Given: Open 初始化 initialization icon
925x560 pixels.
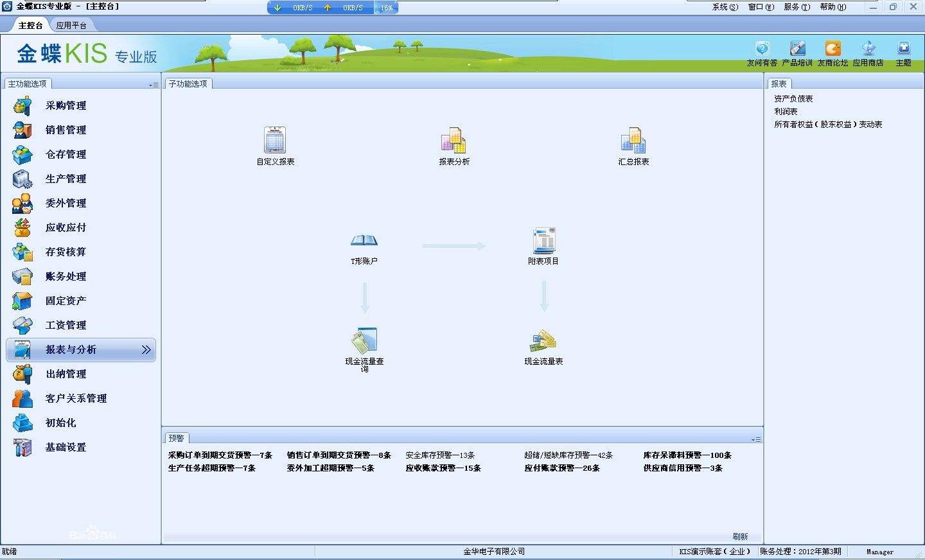Looking at the screenshot, I should pyautogui.click(x=22, y=423).
